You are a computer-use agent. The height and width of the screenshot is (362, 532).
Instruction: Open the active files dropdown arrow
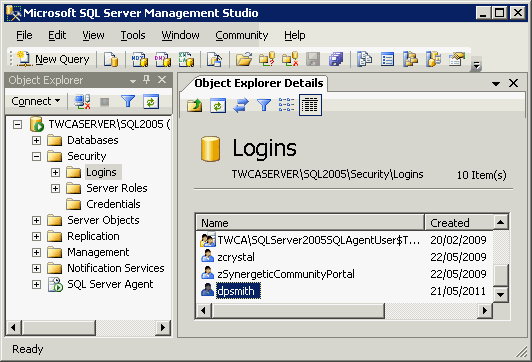click(496, 83)
